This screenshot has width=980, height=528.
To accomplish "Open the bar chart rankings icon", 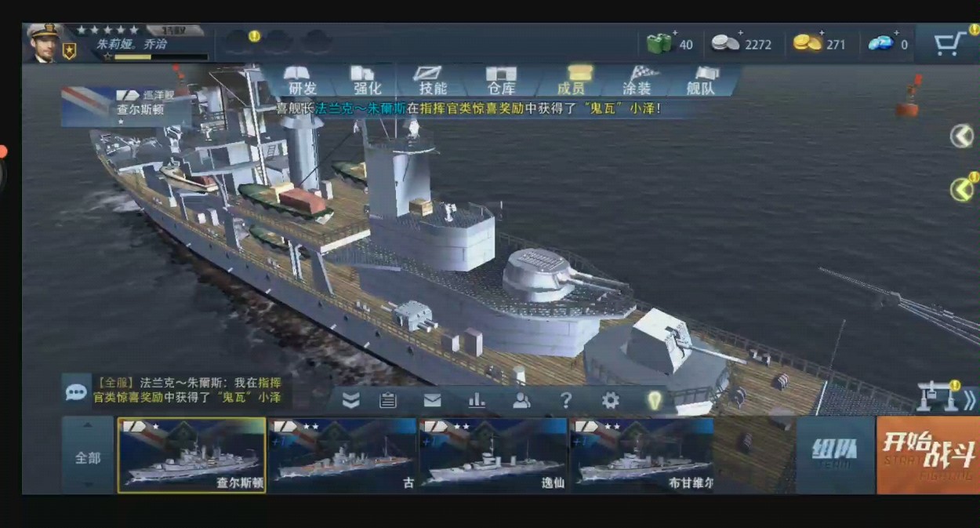I will 477,400.
